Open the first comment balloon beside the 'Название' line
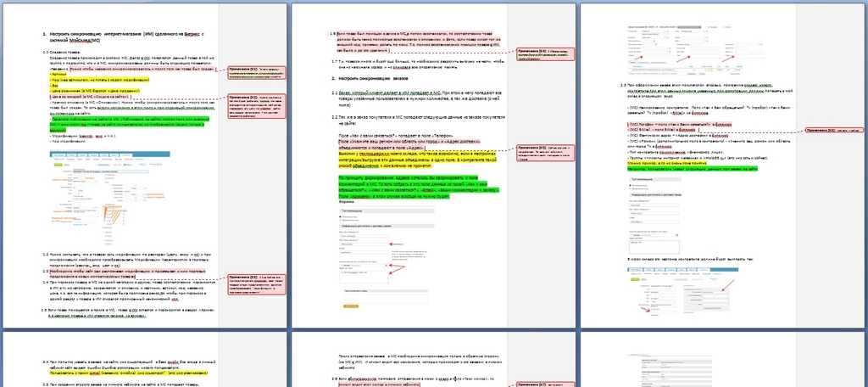Image resolution: width=868 pixels, height=387 pixels. point(258,73)
